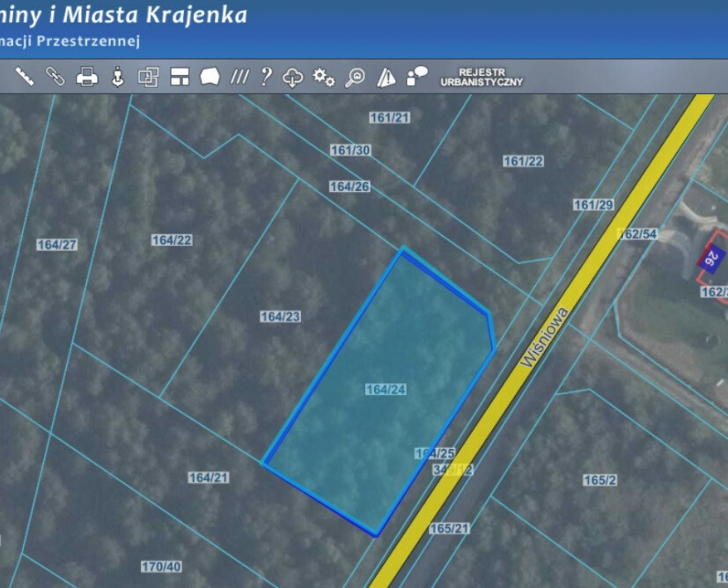Click the street view person icon
728x588 pixels.
coord(117,77)
